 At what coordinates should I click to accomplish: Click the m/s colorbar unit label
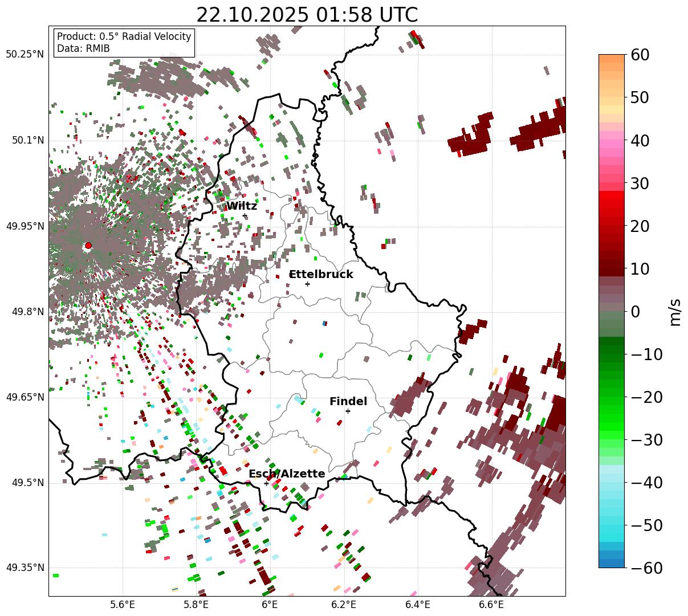tap(675, 311)
